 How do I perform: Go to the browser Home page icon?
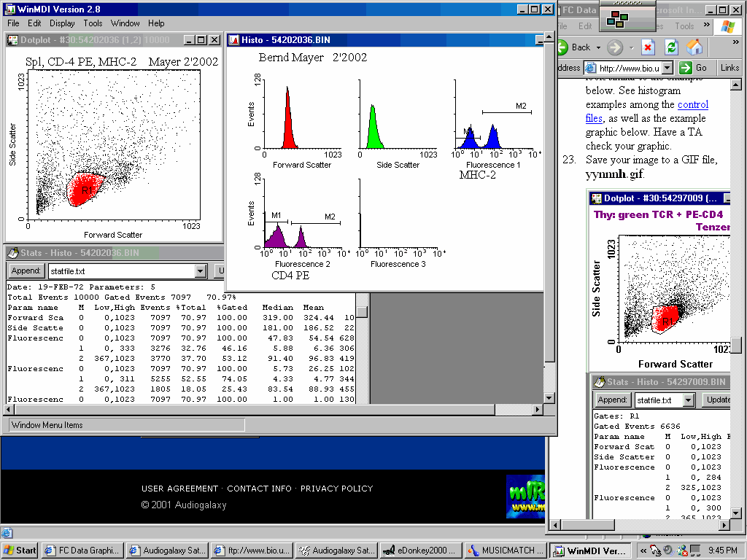click(695, 47)
